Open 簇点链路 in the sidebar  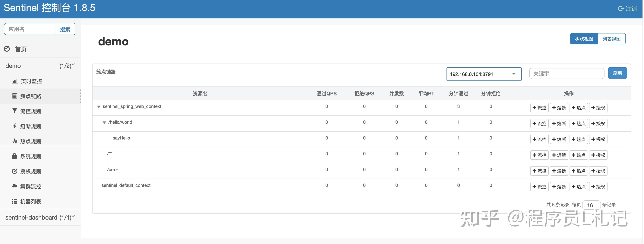[x=31, y=96]
